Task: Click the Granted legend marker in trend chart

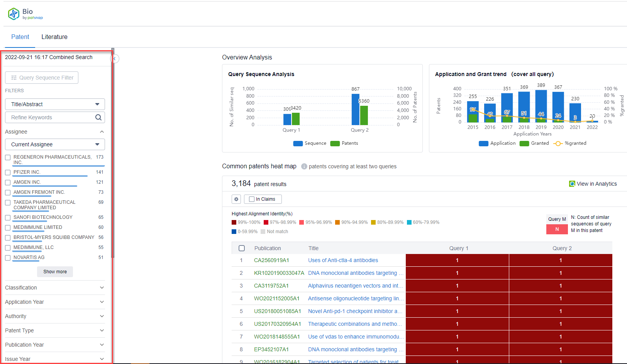Action: [x=524, y=144]
